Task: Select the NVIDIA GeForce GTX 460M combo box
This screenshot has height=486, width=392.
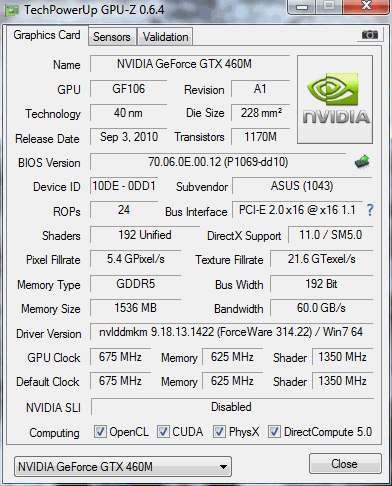Action: [x=123, y=467]
